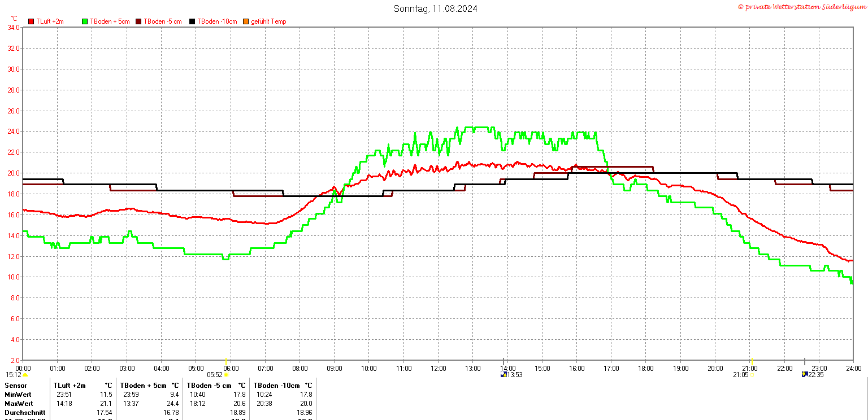Click the black TBoden -10cm legend swatch
Image resolution: width=868 pixels, height=420 pixels.
click(192, 21)
